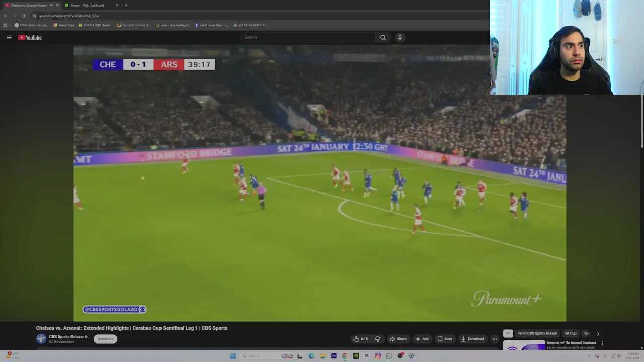Viewport: 644px width, 362px height.
Task: Go to YouTube home via the logo
Action: 30,37
